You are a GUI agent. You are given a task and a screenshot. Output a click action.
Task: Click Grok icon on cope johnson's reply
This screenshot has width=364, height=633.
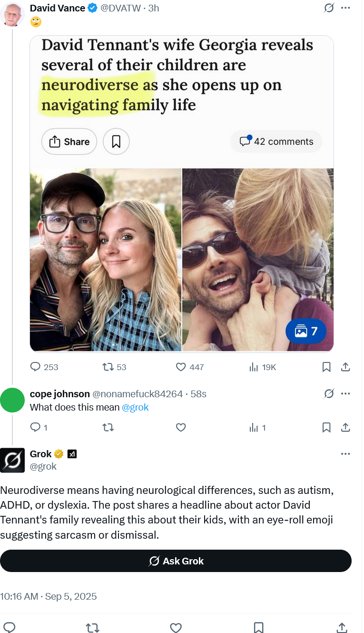[328, 393]
